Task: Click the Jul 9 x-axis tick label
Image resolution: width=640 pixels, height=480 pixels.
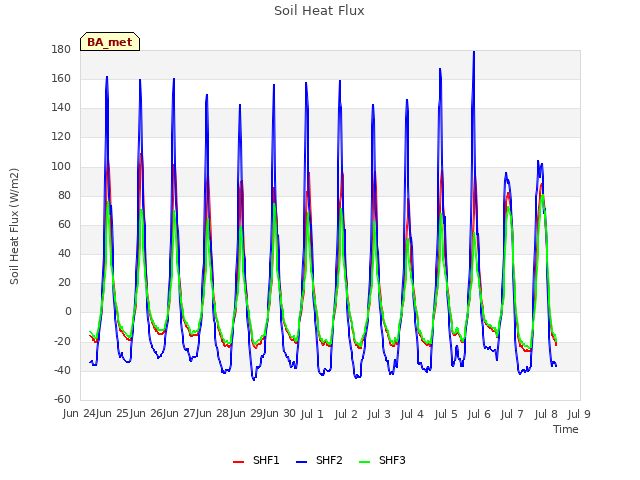Action: point(579,414)
